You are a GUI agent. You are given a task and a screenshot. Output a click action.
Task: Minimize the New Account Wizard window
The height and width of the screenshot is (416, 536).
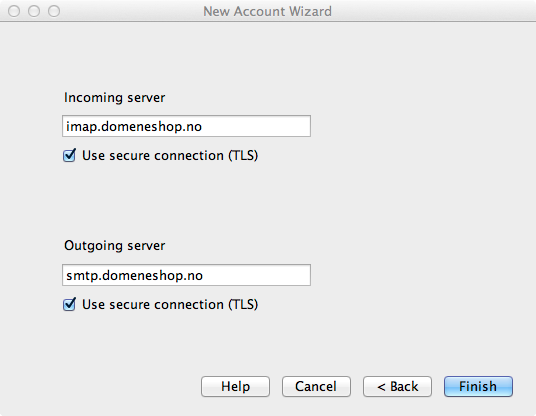[x=34, y=11]
